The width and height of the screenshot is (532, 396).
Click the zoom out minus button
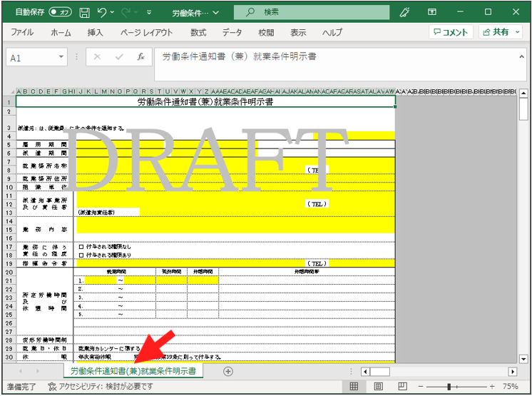point(421,387)
